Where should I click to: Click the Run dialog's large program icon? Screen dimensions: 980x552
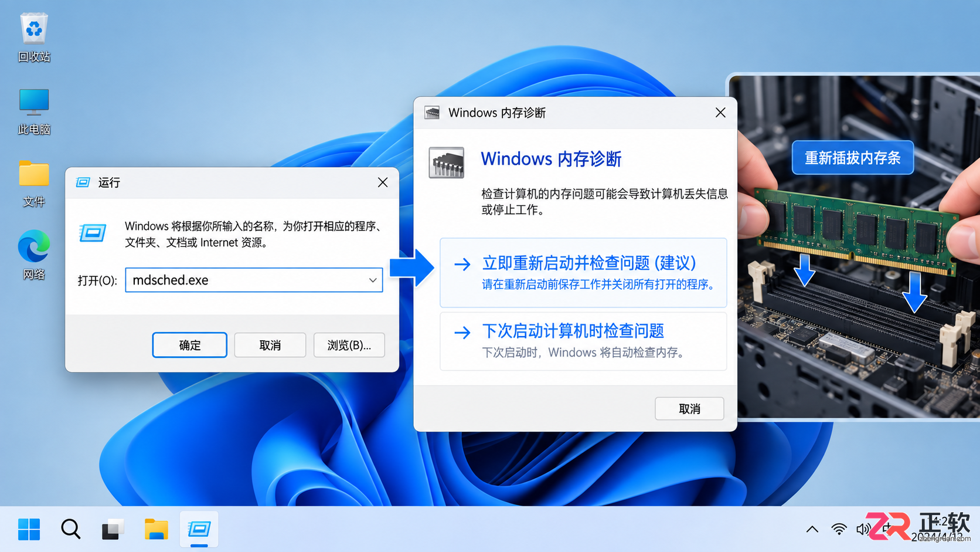coord(93,233)
